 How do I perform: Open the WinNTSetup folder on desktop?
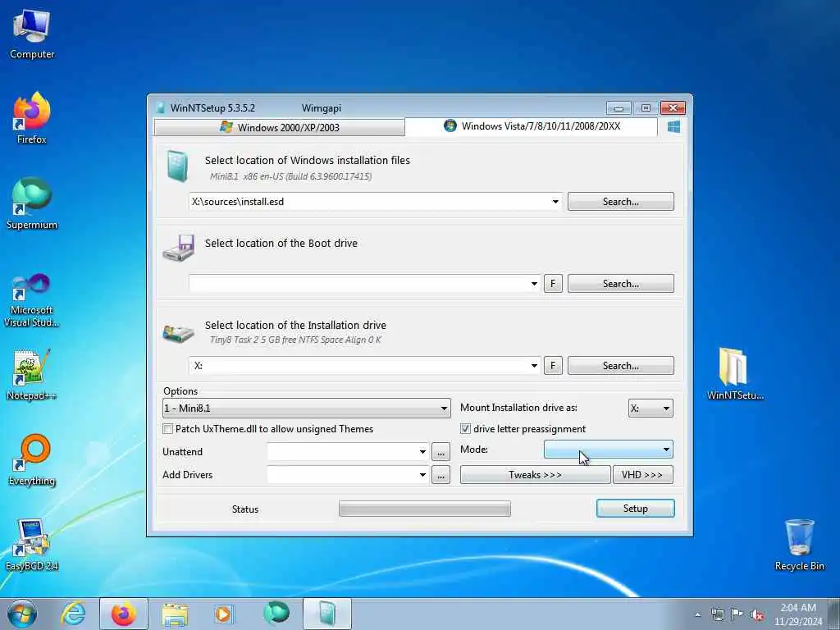[734, 374]
